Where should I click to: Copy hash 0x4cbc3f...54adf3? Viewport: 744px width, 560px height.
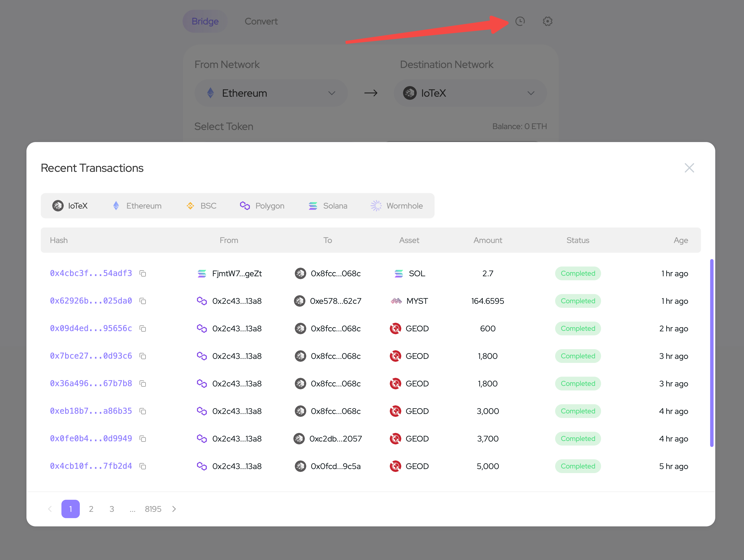(x=143, y=274)
